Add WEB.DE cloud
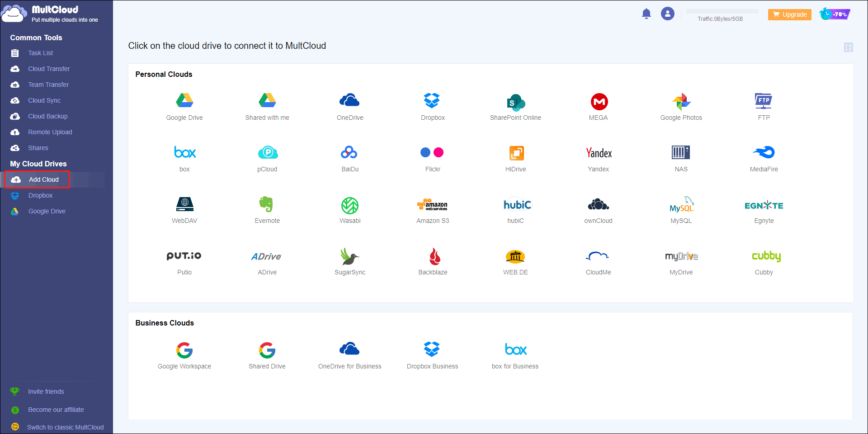 [515, 256]
